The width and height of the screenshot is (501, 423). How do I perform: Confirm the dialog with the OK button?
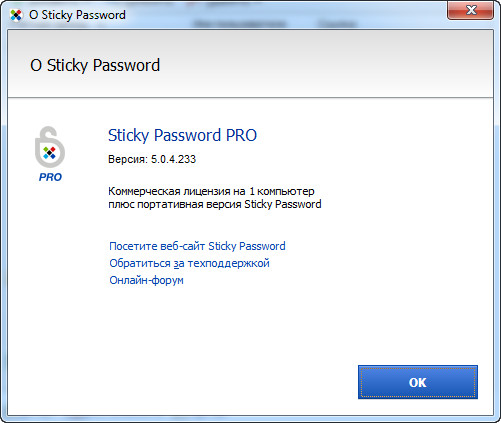[418, 382]
